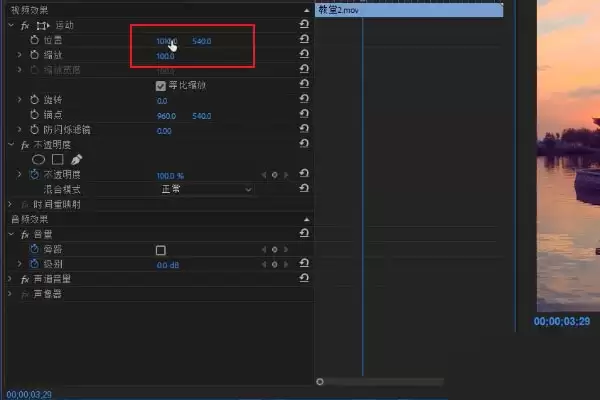The image size is (600, 400).
Task: Expand the 不透明度 parameter row
Action: click(19, 175)
